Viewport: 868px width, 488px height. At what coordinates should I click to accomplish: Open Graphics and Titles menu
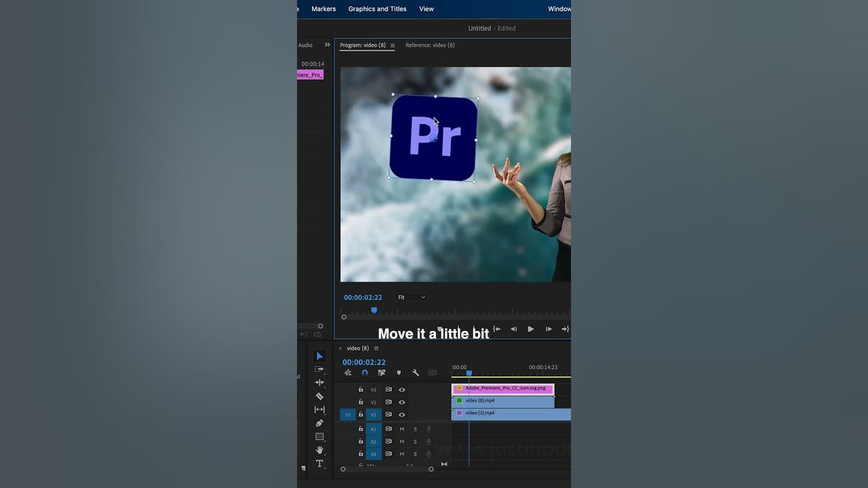[x=377, y=9]
